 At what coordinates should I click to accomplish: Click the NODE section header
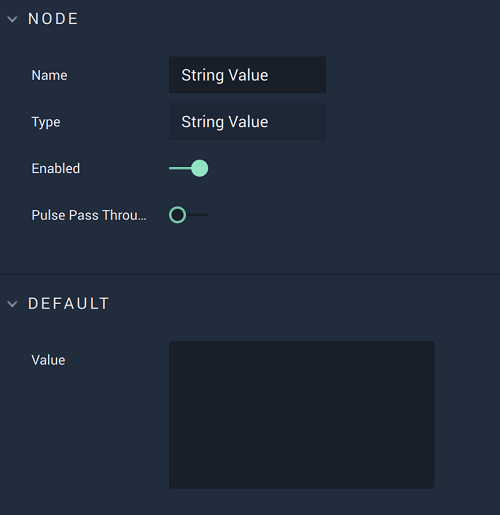coord(53,19)
